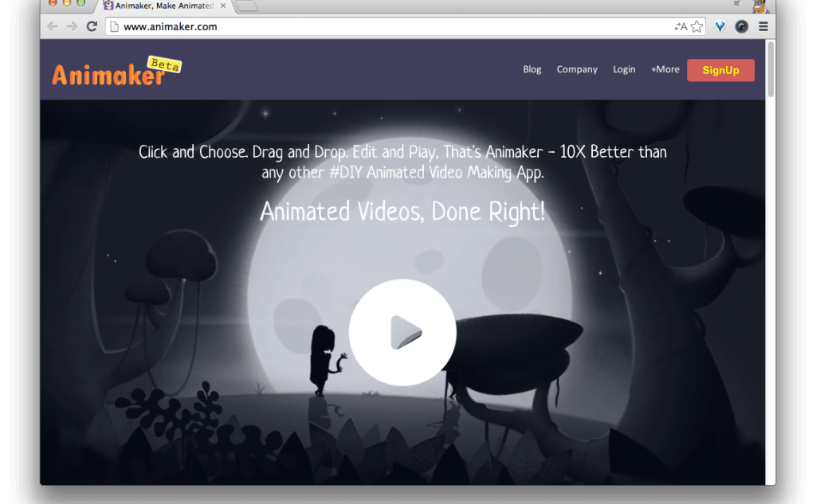Play the Animaker promo video
Viewport: 816px width, 504px height.
[x=402, y=333]
